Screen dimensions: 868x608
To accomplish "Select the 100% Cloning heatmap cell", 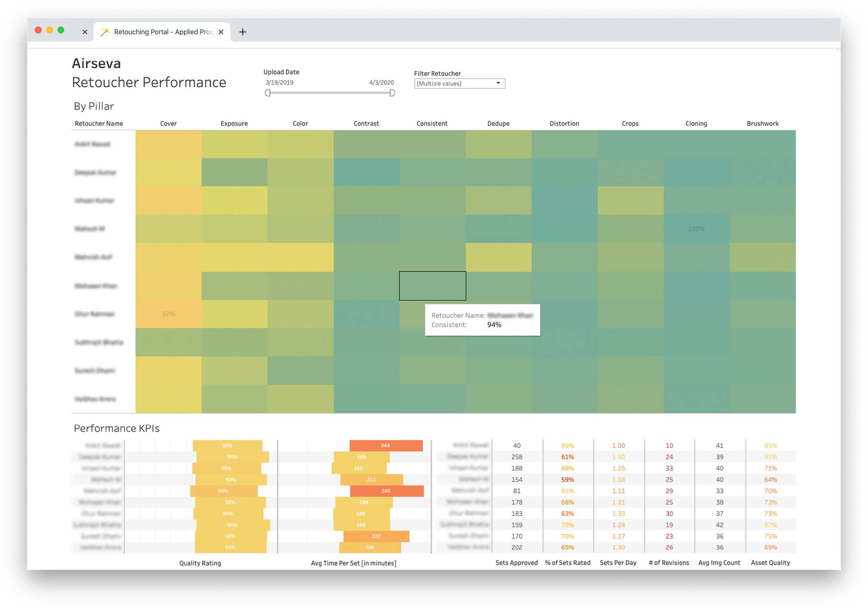I will (696, 229).
